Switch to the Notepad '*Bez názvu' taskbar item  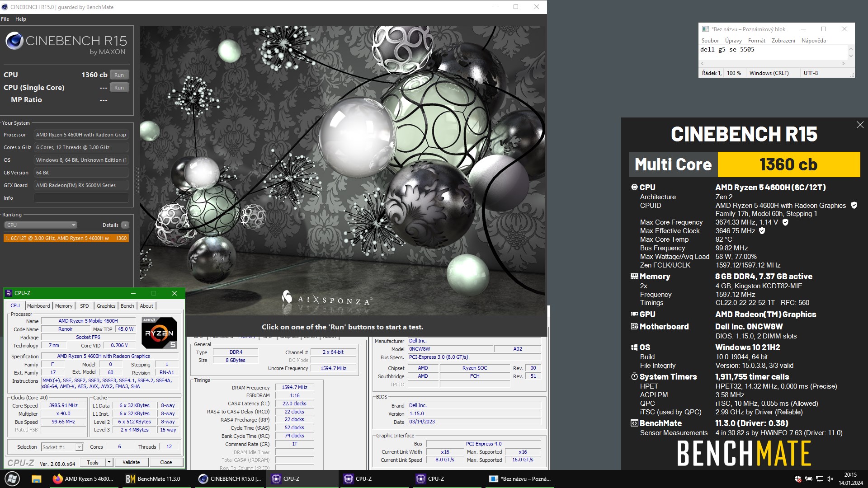tap(520, 479)
